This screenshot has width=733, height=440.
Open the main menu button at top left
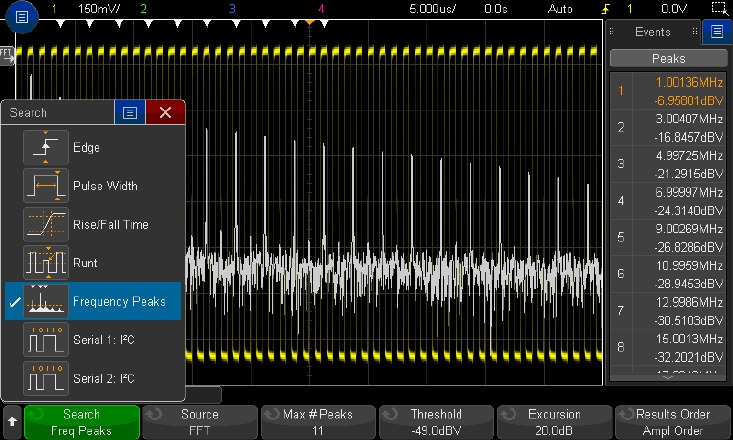(x=22, y=17)
